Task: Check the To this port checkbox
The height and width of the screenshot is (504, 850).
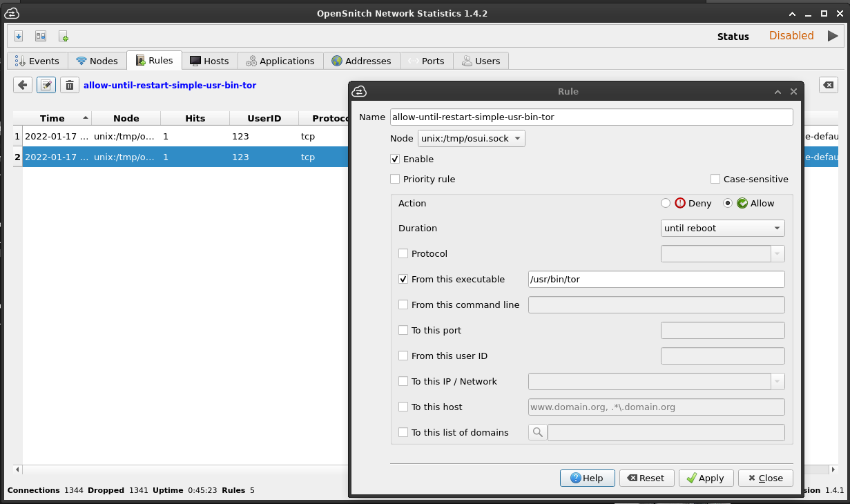Action: point(403,331)
